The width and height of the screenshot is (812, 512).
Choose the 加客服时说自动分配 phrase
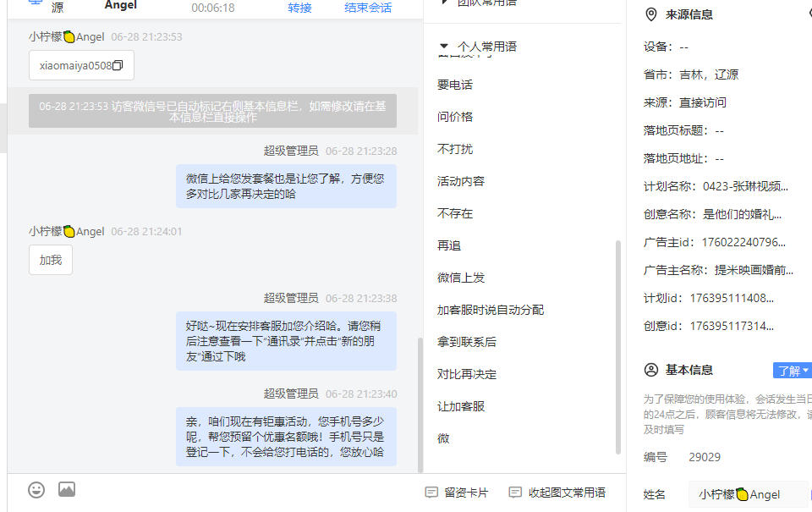pyautogui.click(x=491, y=310)
